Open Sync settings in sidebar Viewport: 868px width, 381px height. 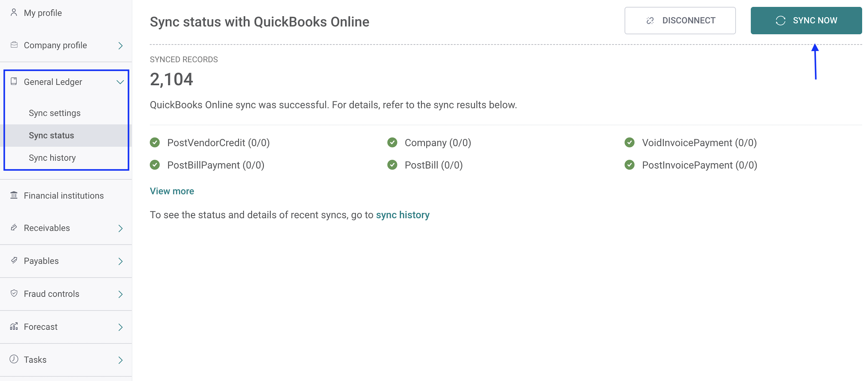coord(54,113)
